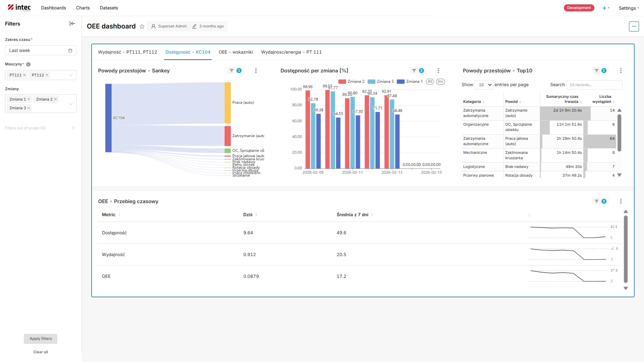The image size is (644, 362).
Task: Collapse the Filters sidebar panel
Action: coord(72,23)
